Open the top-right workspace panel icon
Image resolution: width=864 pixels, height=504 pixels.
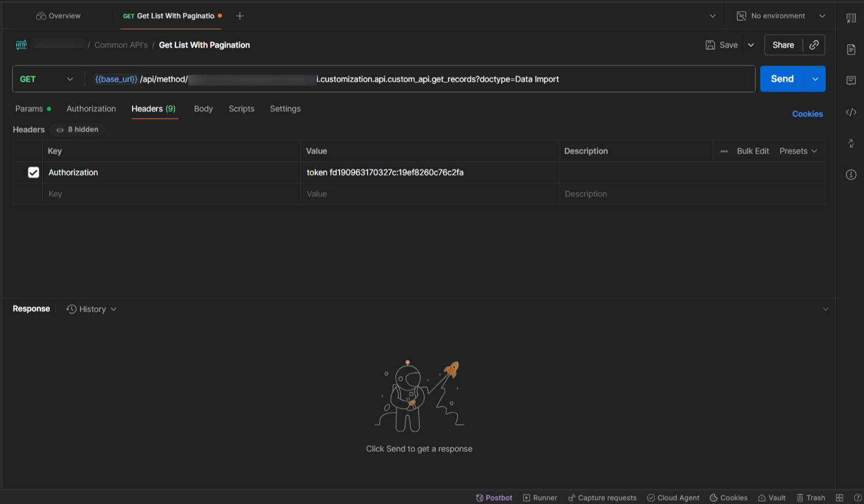click(x=851, y=18)
